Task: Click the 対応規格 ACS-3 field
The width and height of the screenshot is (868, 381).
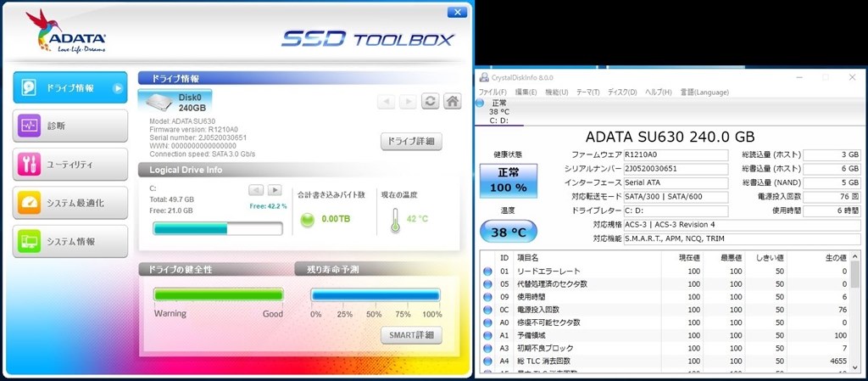Action: pos(742,225)
